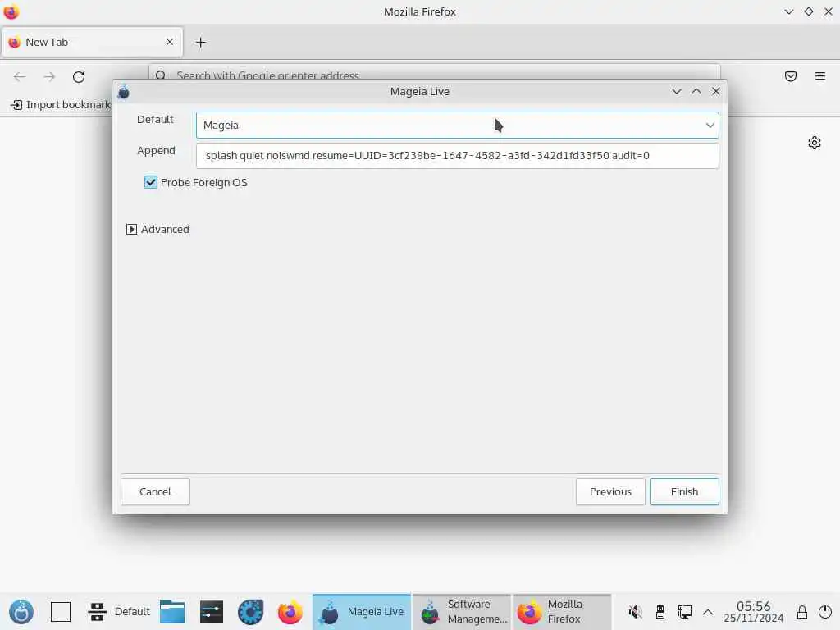The height and width of the screenshot is (630, 840).
Task: Expand hidden system tray icons
Action: coord(708,612)
